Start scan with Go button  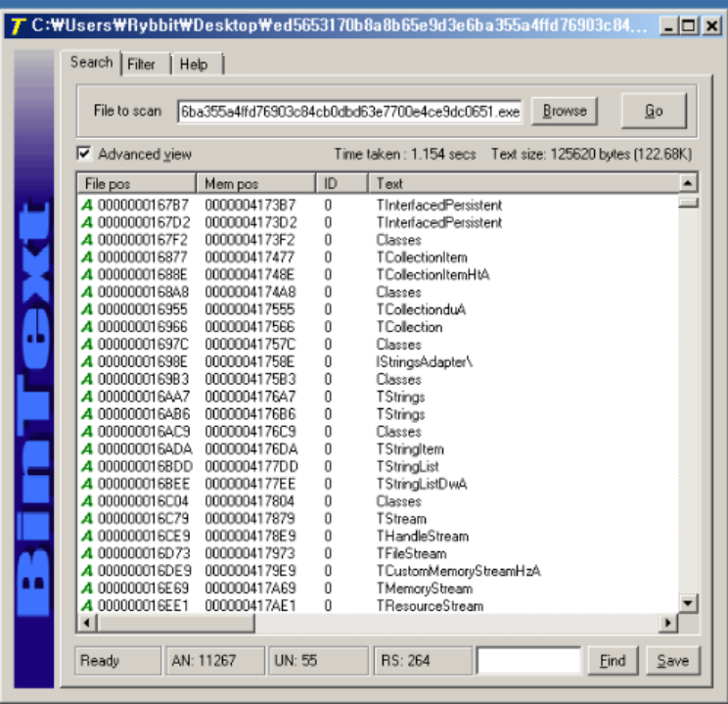pyautogui.click(x=654, y=111)
